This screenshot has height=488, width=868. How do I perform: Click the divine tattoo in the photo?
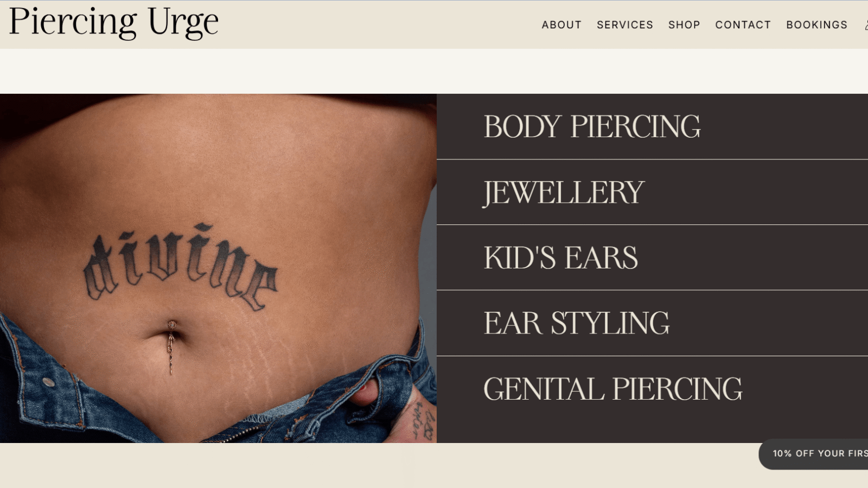pos(180,267)
